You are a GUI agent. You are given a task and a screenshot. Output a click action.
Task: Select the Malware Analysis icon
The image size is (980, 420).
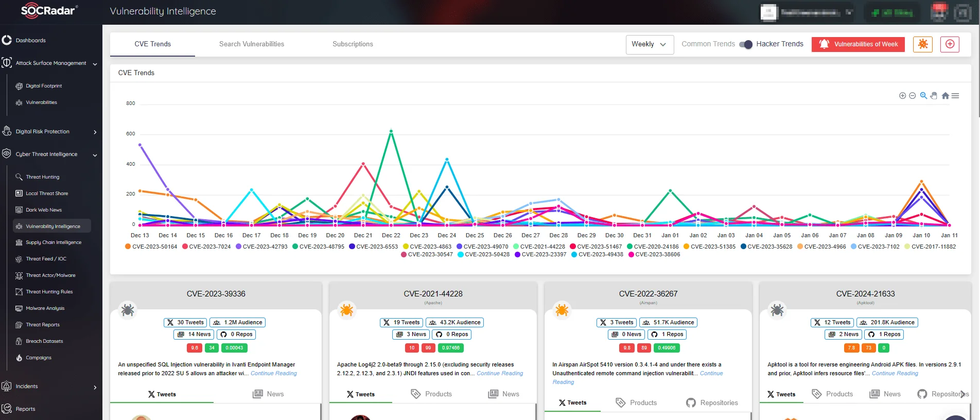click(x=19, y=308)
